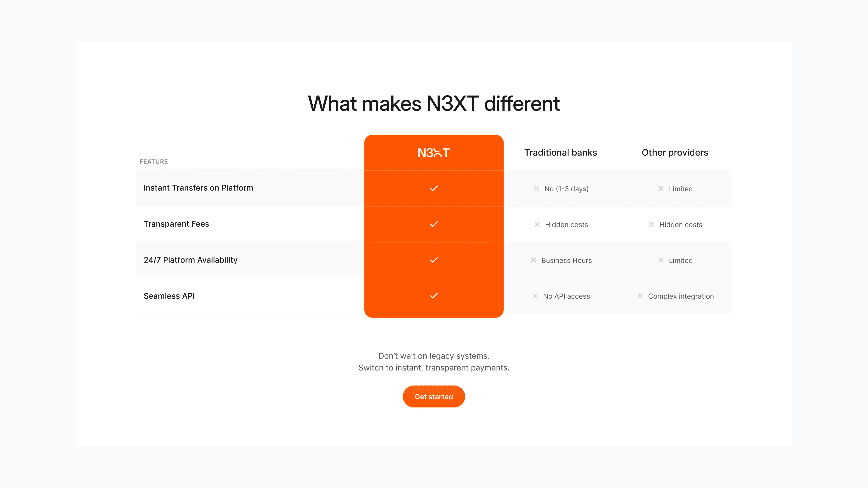Click the Transparent Fees row label
The width and height of the screenshot is (868, 488).
click(176, 224)
